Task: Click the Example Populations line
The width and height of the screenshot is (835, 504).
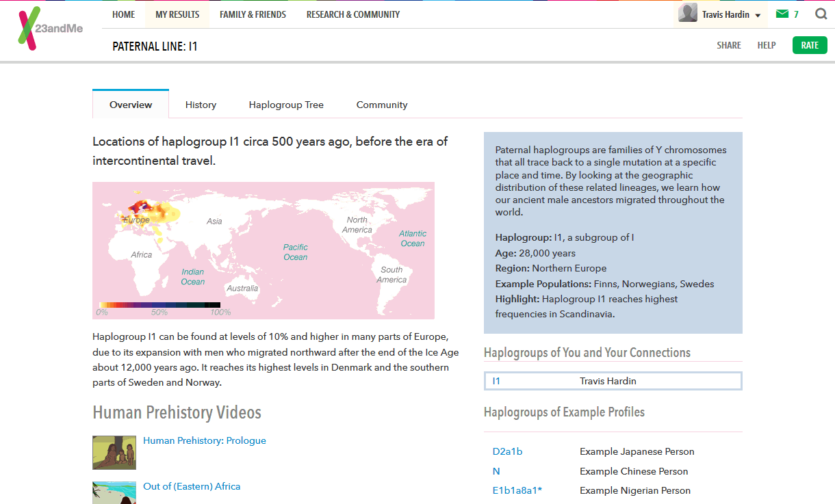Action: click(x=604, y=284)
